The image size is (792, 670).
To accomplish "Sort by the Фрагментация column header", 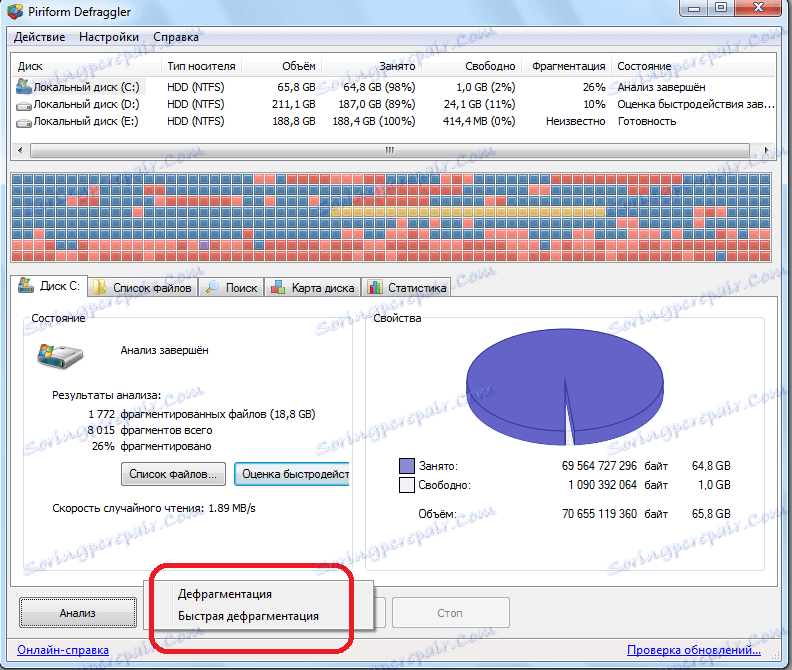I will point(566,66).
